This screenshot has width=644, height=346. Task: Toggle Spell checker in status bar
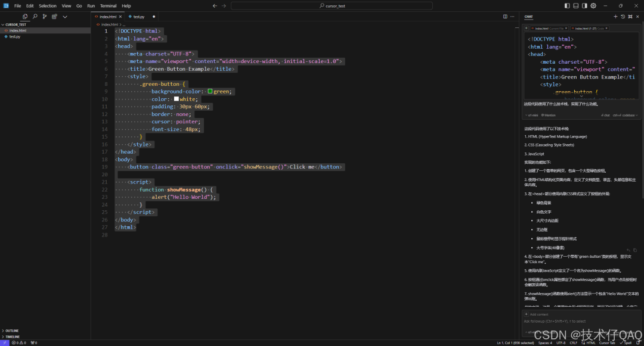(626, 342)
